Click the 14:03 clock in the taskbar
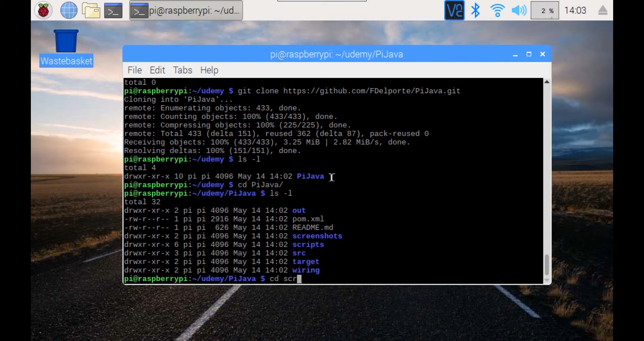This screenshot has height=341, width=644. point(575,10)
